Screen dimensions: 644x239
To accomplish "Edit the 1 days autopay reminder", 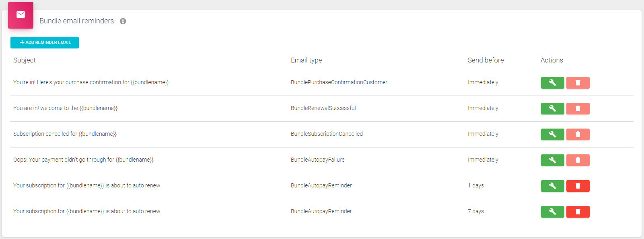I will [x=552, y=186].
